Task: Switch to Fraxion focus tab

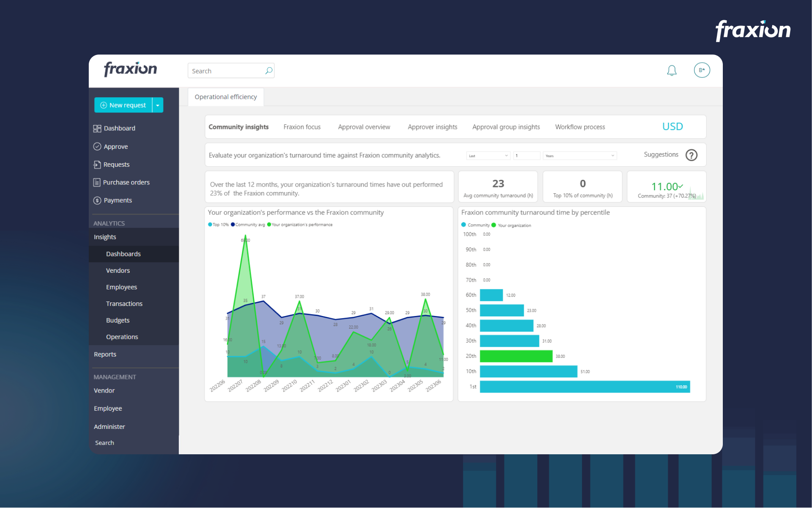Action: 302,127
